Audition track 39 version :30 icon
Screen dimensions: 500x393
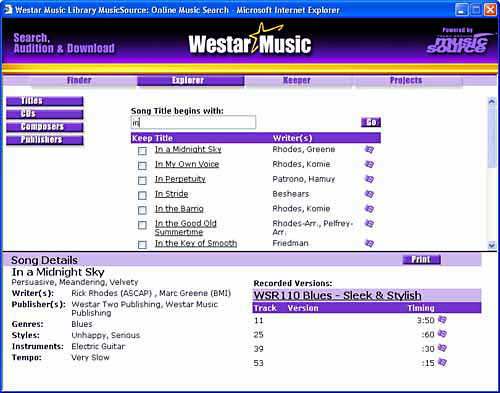[x=442, y=348]
